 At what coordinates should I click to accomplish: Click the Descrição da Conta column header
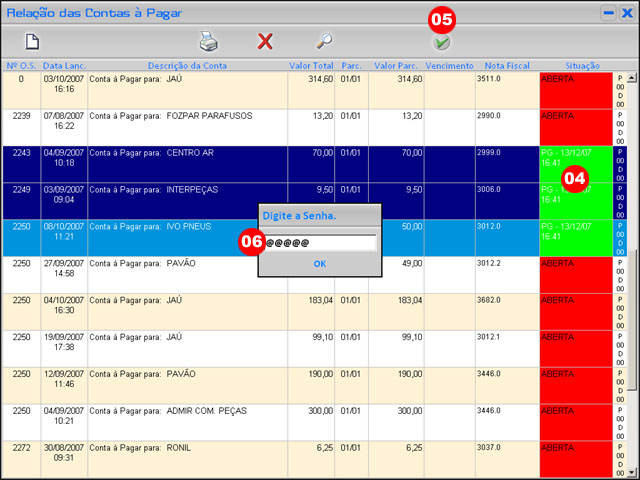tap(187, 66)
